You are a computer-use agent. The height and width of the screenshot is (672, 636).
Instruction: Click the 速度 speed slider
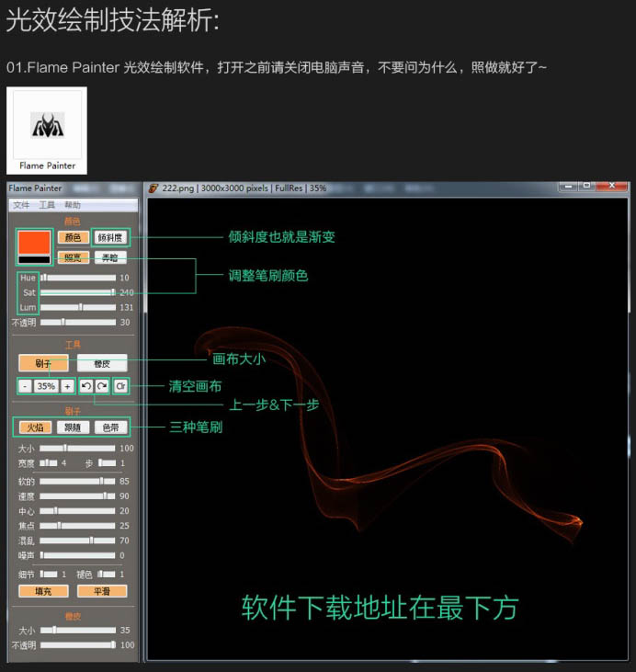coord(77,496)
